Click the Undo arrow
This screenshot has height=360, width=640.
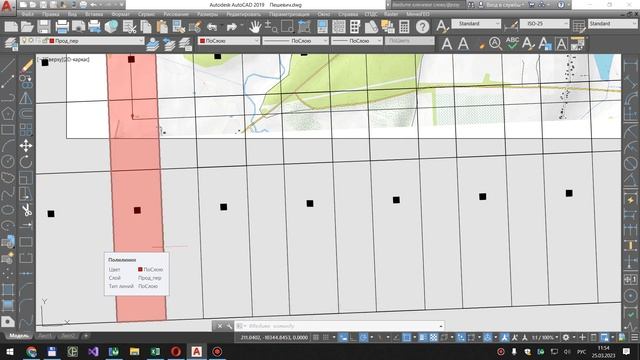(x=212, y=27)
